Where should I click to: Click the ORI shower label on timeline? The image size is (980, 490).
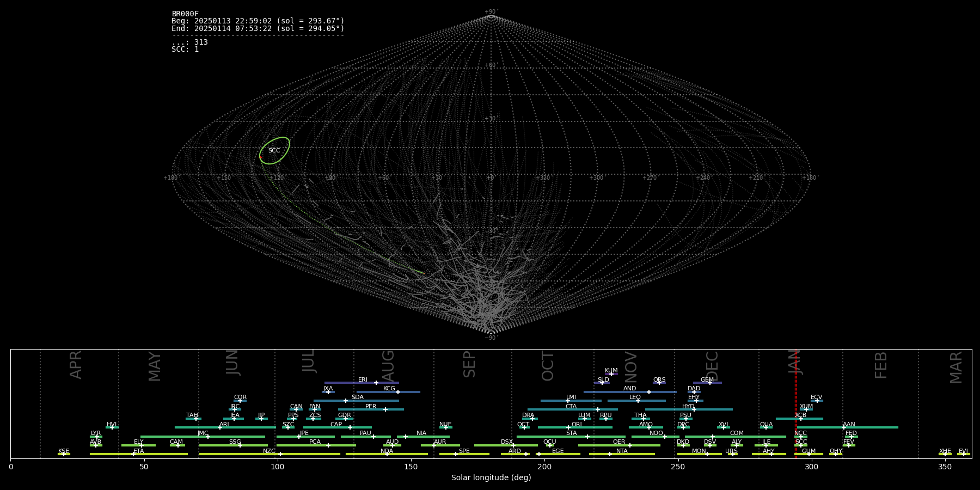[577, 424]
